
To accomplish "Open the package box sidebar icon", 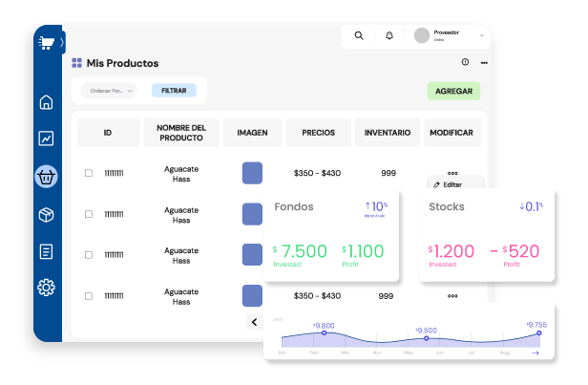I will pyautogui.click(x=46, y=215).
